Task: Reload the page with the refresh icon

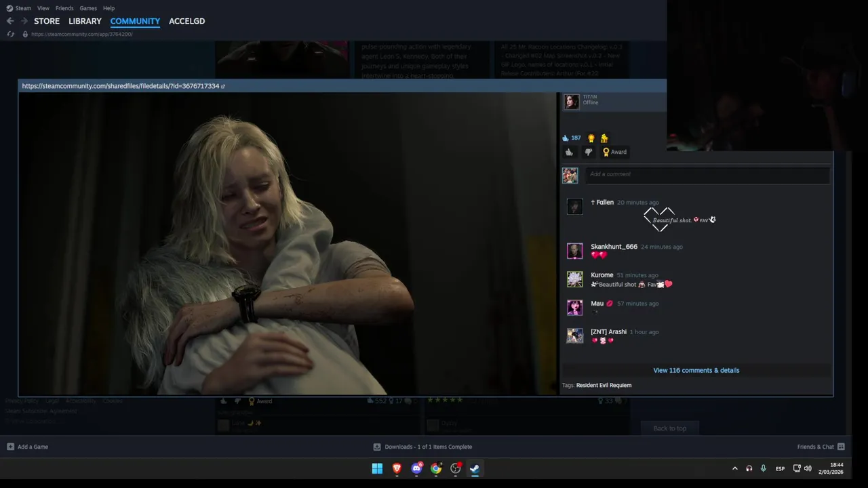Action: click(x=10, y=34)
